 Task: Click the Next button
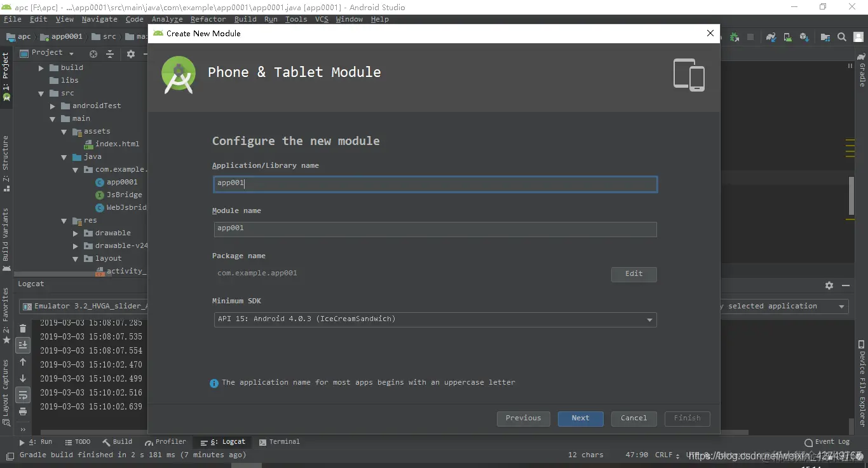click(x=581, y=418)
